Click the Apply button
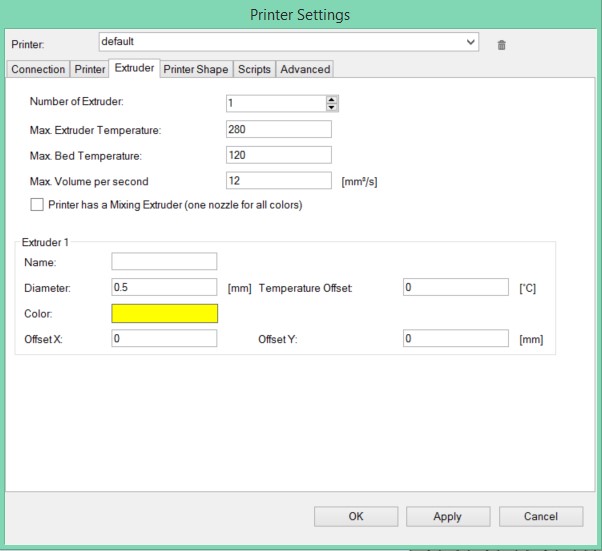 448,516
